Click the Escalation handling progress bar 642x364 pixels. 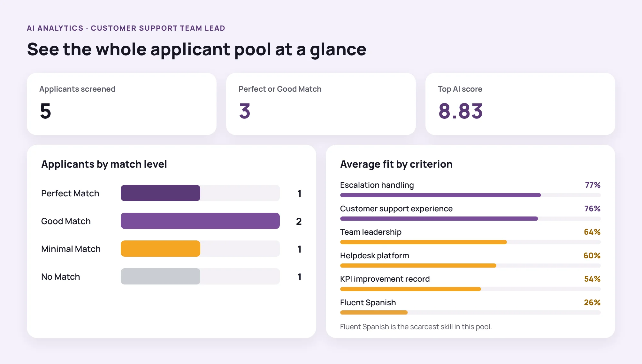(x=470, y=195)
